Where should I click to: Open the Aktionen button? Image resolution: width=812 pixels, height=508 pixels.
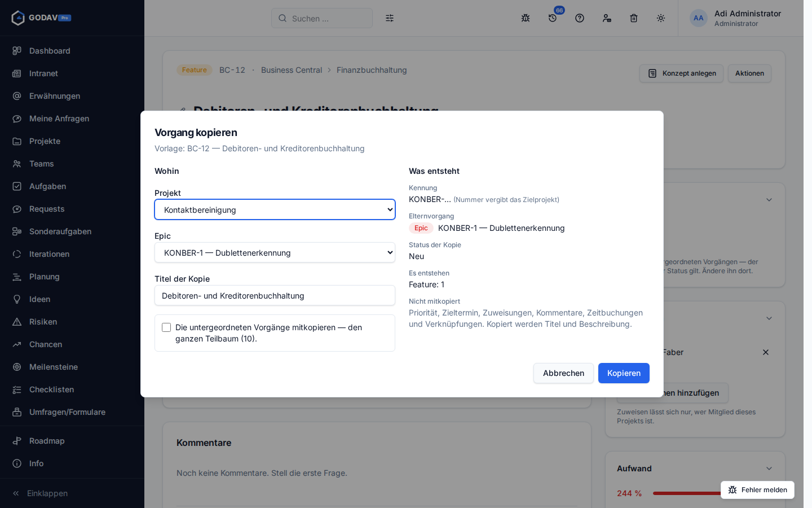749,73
